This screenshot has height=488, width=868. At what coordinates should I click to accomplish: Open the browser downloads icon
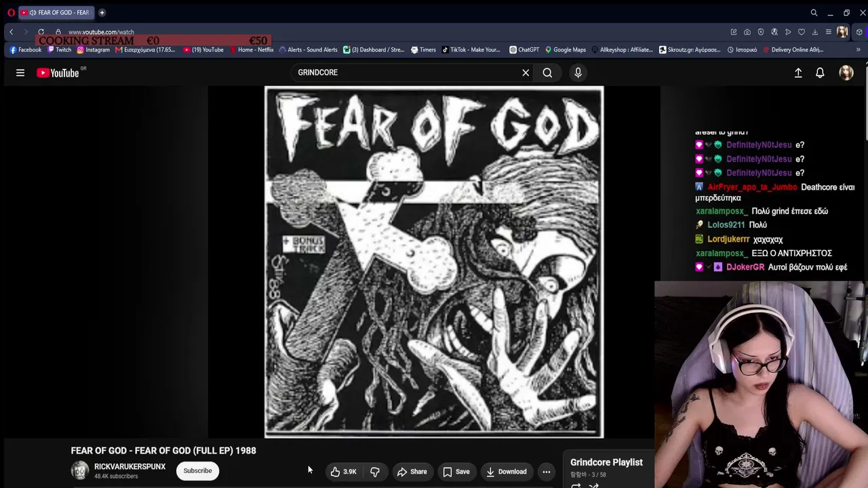click(x=815, y=32)
